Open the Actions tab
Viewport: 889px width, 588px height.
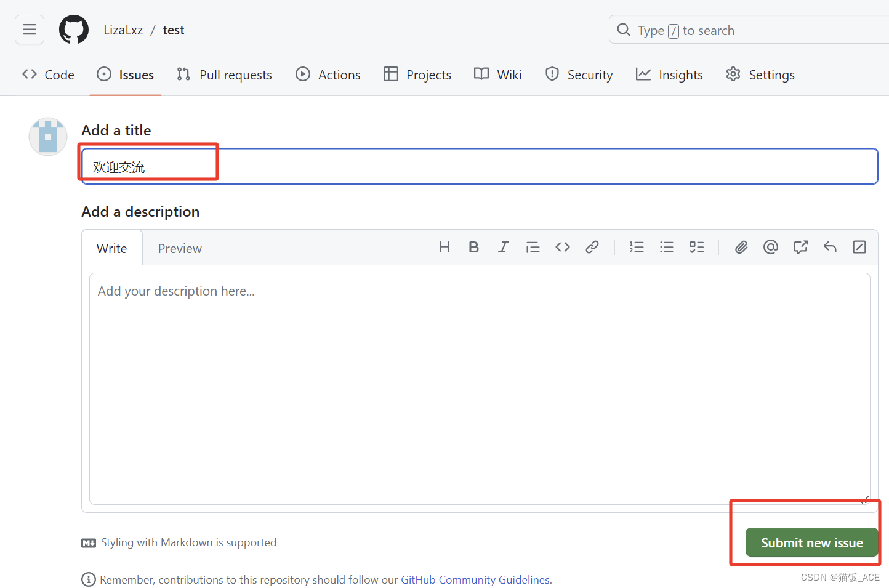pyautogui.click(x=328, y=75)
